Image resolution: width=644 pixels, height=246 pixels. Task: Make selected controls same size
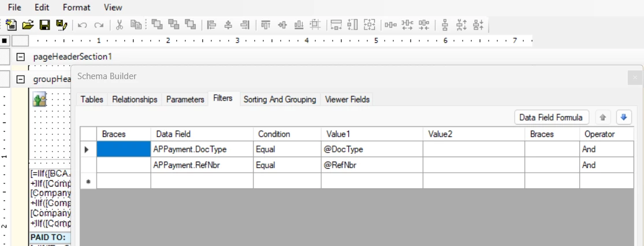click(x=370, y=25)
